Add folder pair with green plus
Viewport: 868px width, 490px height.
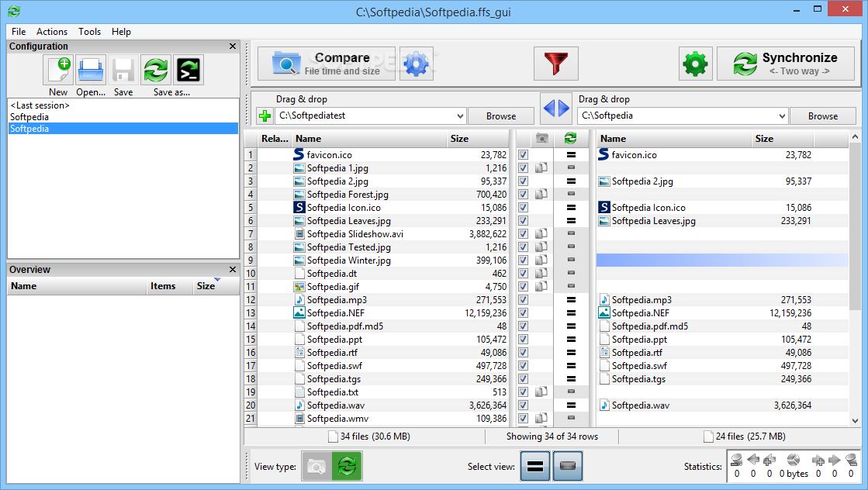(265, 116)
